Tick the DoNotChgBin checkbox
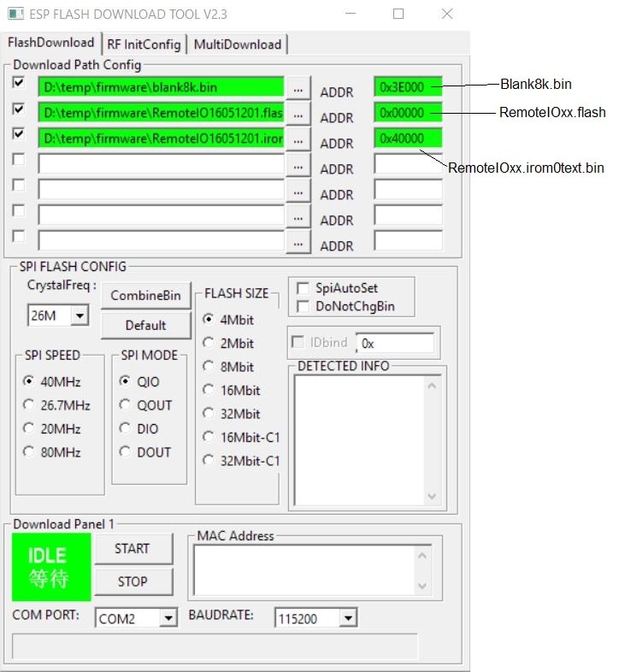 click(x=302, y=307)
